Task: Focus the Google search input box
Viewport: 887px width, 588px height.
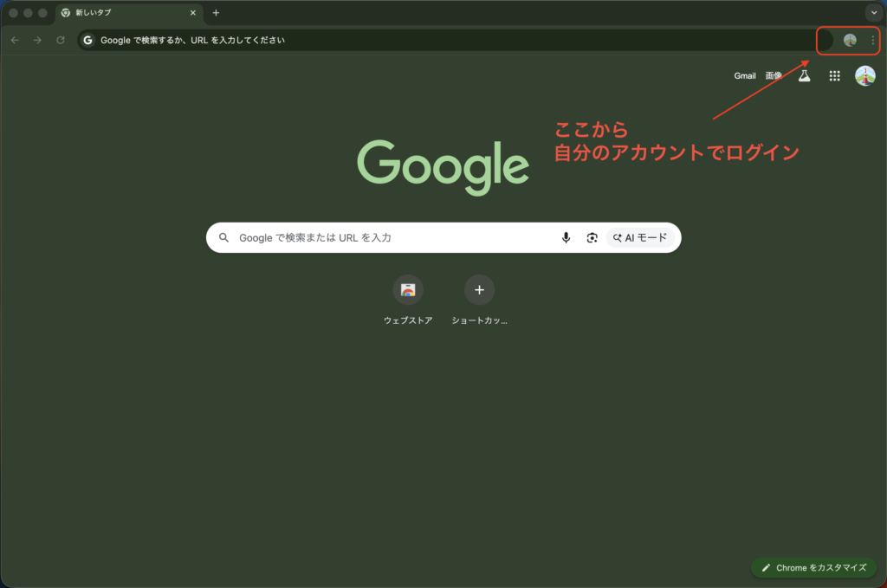Action: point(390,238)
